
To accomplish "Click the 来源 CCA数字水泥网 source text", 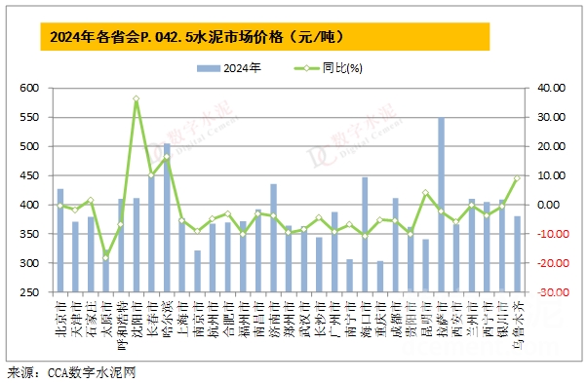I will pos(71,373).
